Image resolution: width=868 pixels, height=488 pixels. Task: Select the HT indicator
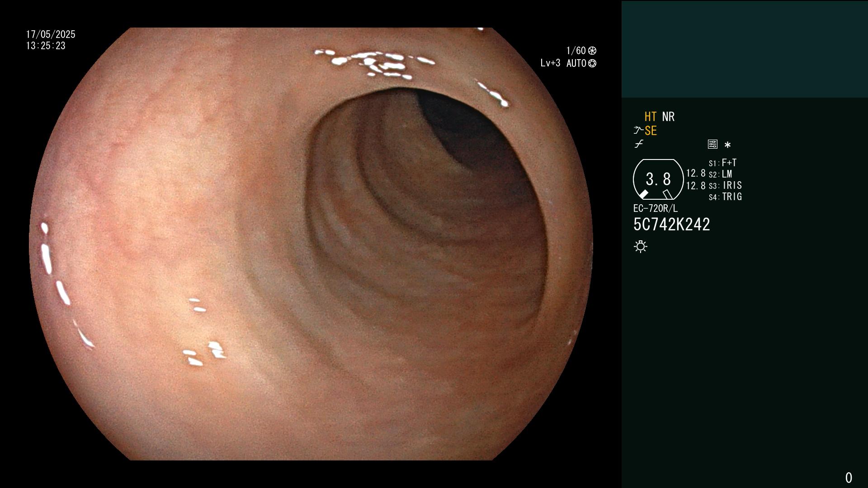pyautogui.click(x=651, y=117)
